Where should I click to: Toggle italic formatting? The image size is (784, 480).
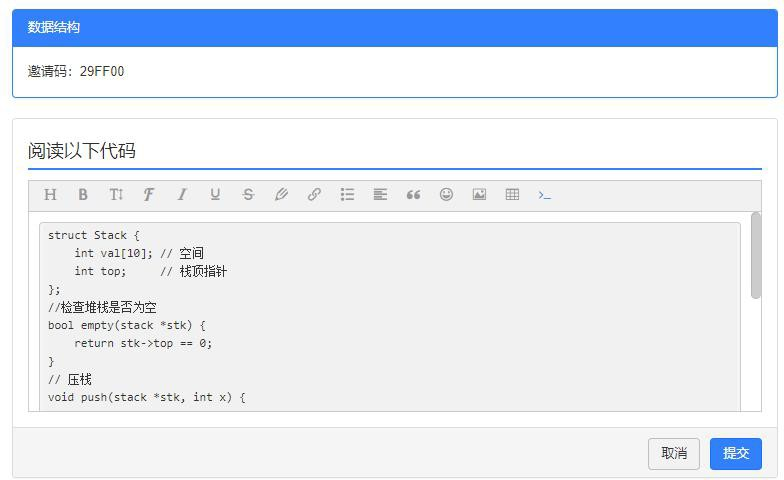tap(182, 195)
